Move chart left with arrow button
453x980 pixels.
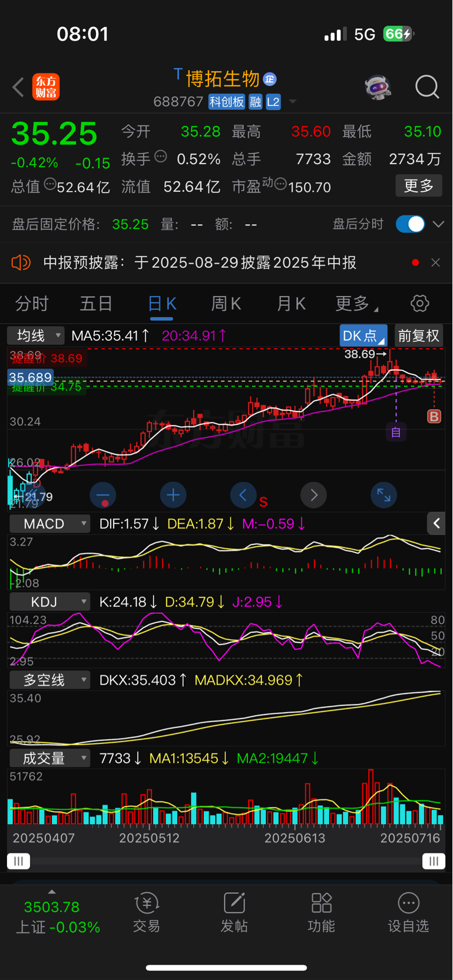coord(243,495)
